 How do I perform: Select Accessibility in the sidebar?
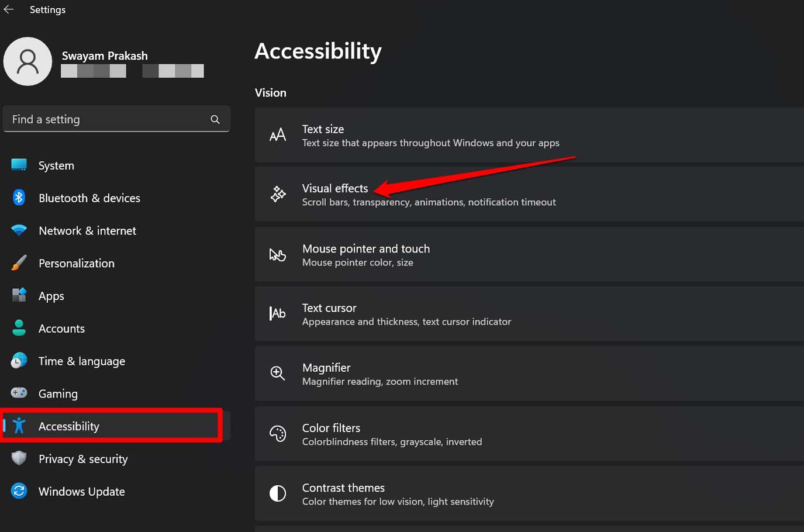pyautogui.click(x=68, y=426)
